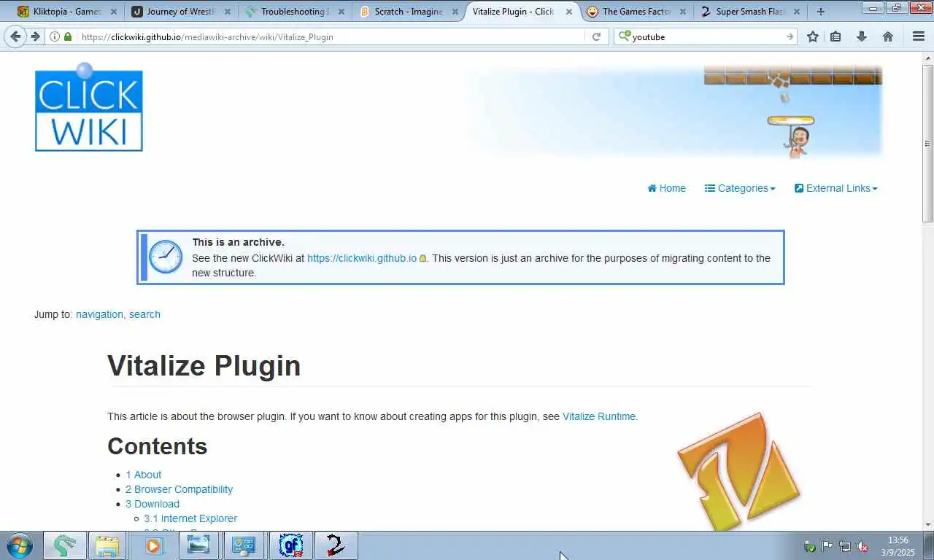Open the control panel taskbar icon
934x560 pixels.
pyautogui.click(x=244, y=545)
